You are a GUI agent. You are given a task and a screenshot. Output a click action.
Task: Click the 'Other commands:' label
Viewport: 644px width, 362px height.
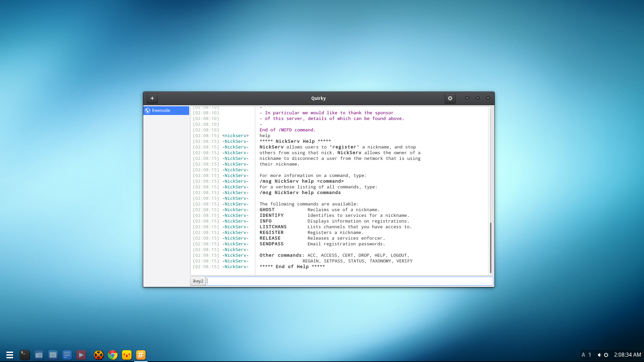tap(282, 255)
